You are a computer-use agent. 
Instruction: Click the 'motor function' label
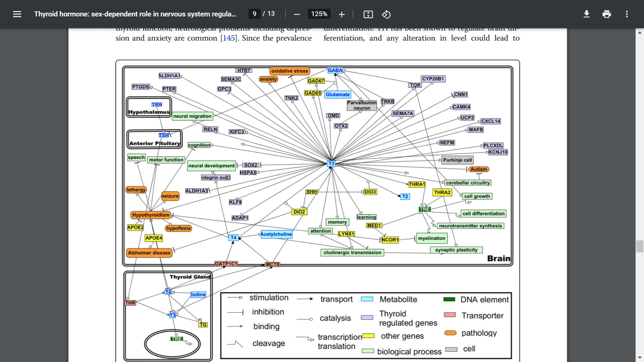tap(166, 160)
